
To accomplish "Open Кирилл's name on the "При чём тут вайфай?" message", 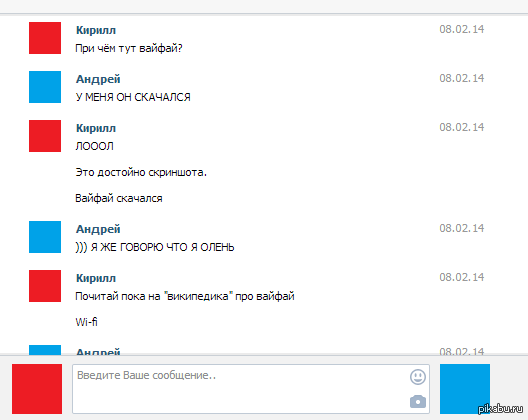I will tap(96, 30).
